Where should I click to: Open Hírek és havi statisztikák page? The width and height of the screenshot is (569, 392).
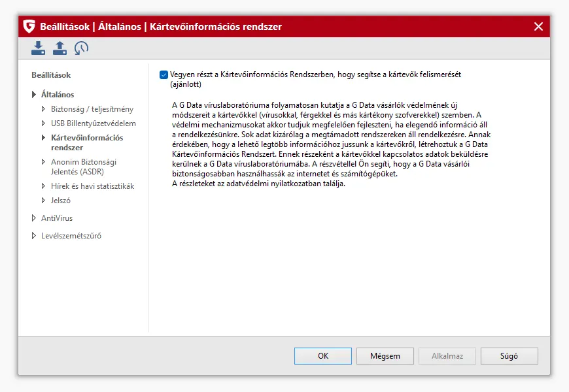tap(92, 186)
